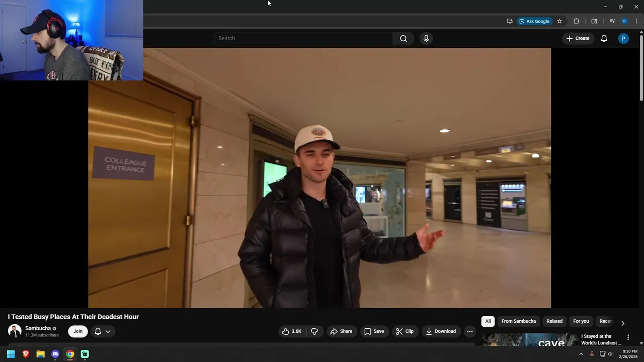Open the Windows Start menu

coord(11,354)
